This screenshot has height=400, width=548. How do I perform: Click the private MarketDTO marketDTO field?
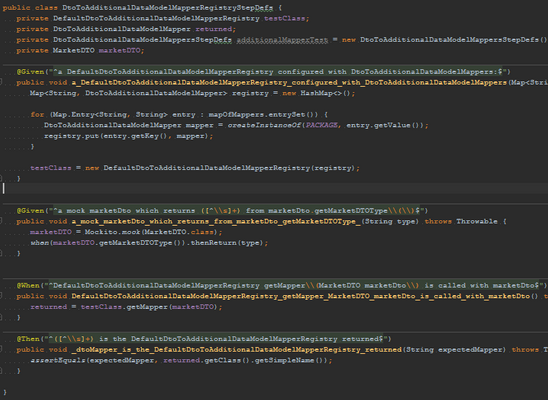(x=80, y=50)
